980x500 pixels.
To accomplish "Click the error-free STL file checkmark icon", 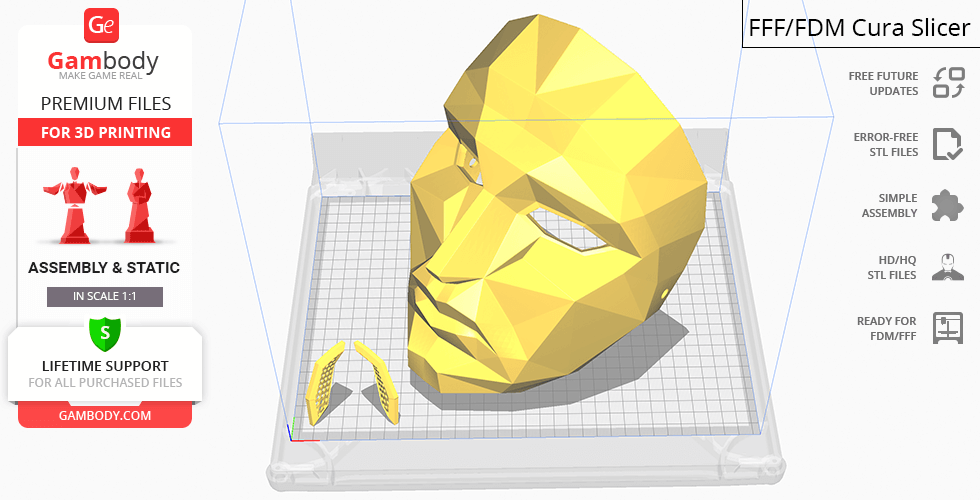I will click(948, 144).
